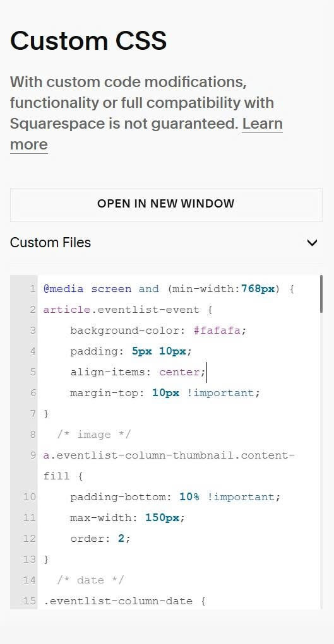Expand the Custom Files chevron

tap(312, 243)
